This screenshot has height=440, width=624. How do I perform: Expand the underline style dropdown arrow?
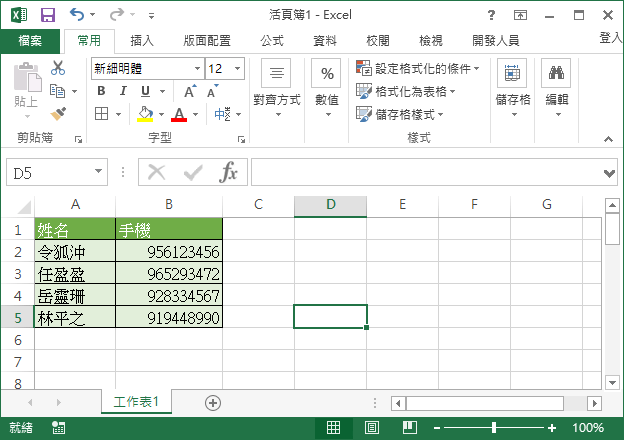click(x=162, y=92)
